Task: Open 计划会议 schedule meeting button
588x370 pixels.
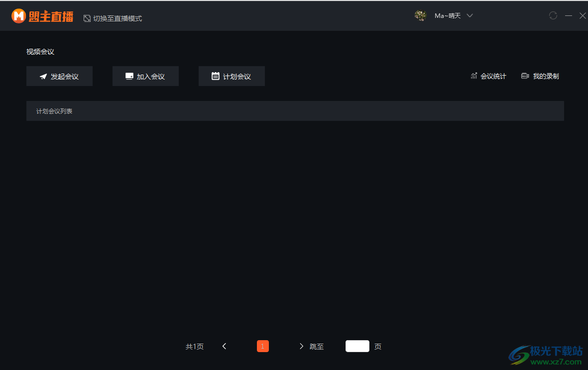Action: coord(232,76)
